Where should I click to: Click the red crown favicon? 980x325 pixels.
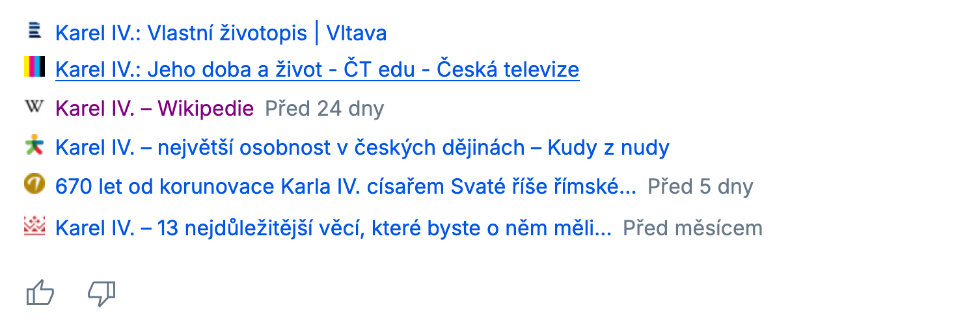tap(34, 226)
